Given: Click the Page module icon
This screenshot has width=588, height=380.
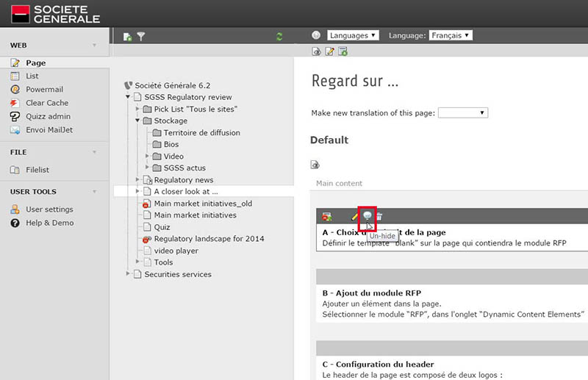Looking at the screenshot, I should pos(15,62).
